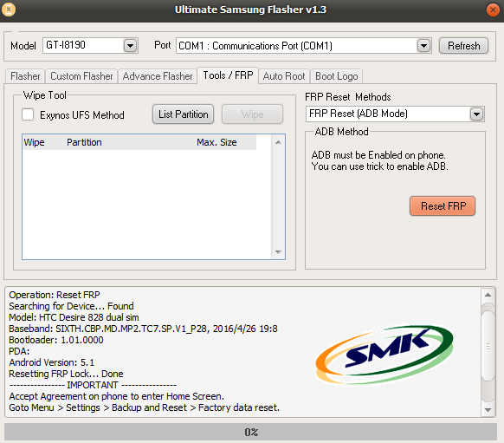Click the 'Model' label

point(23,46)
